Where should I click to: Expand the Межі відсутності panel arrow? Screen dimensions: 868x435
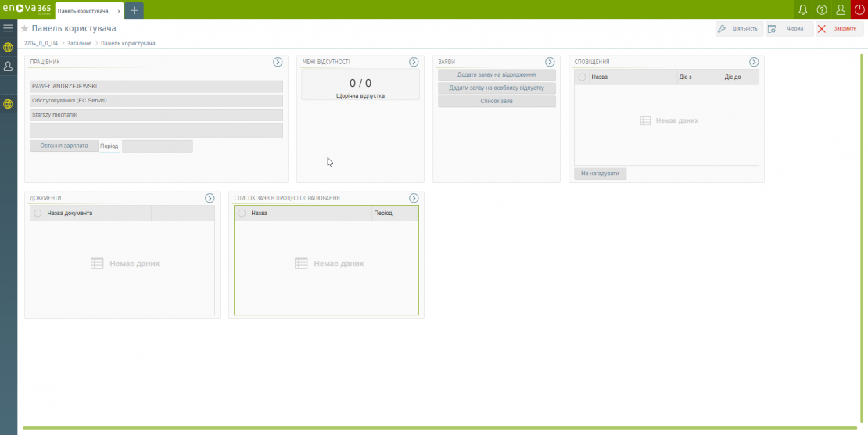pos(414,62)
